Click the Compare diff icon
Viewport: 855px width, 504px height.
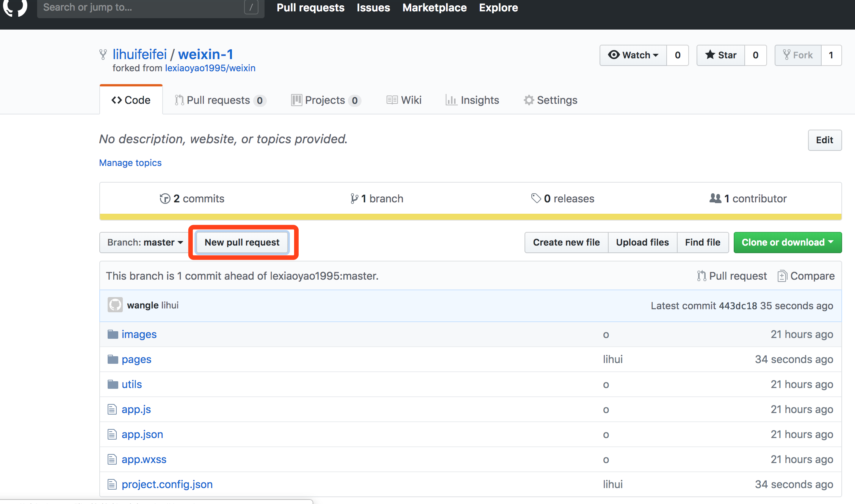(x=782, y=276)
